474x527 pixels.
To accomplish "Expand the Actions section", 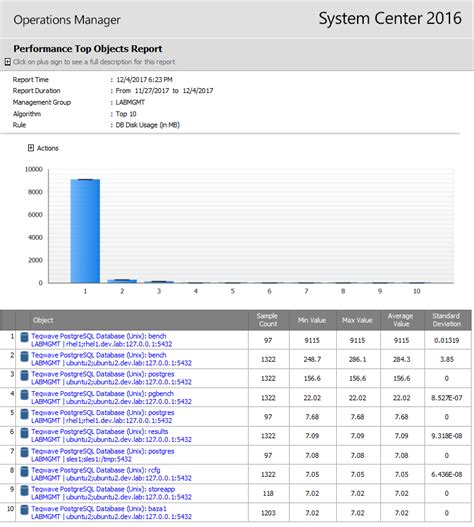I will (31, 148).
